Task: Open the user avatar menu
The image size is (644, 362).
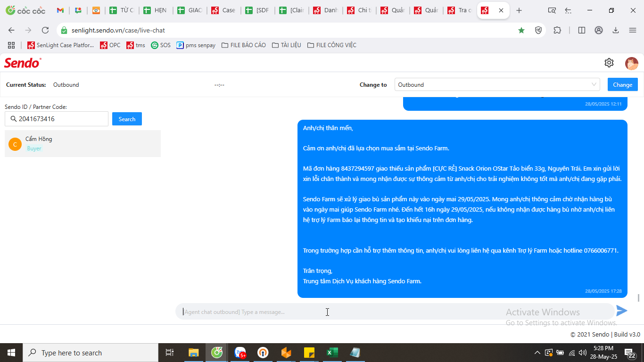Action: click(631, 63)
